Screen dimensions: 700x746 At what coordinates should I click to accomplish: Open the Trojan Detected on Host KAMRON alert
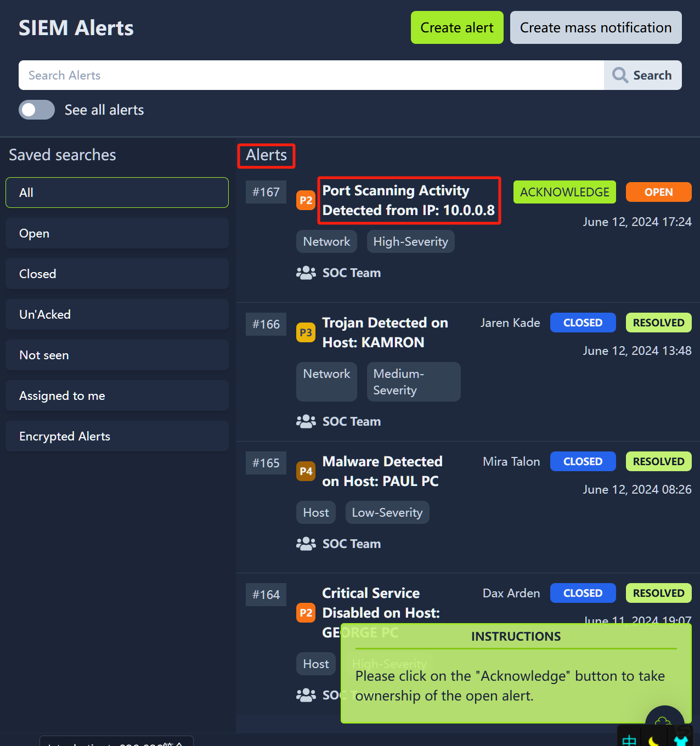385,332
